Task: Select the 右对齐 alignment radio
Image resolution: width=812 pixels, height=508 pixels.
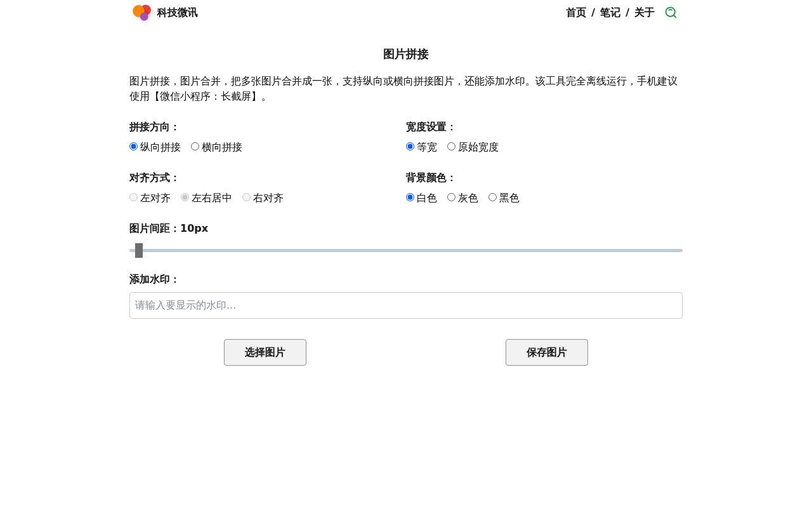Action: click(x=246, y=197)
